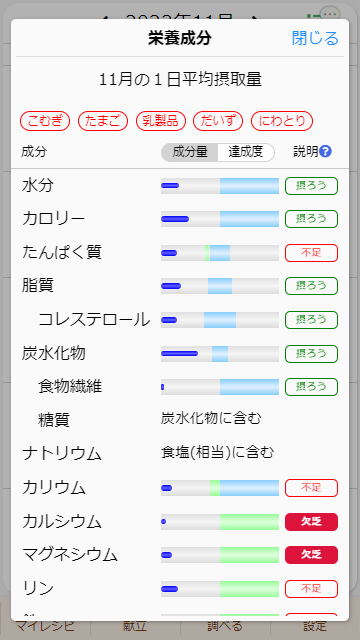
Task: Click the 欠乏 badge for カルシウム
Action: [x=311, y=522]
